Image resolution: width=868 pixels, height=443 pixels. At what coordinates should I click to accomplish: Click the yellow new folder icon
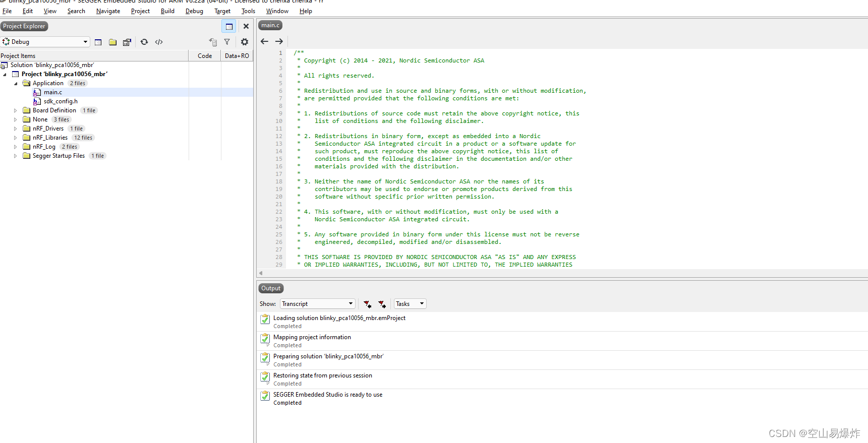(x=112, y=42)
